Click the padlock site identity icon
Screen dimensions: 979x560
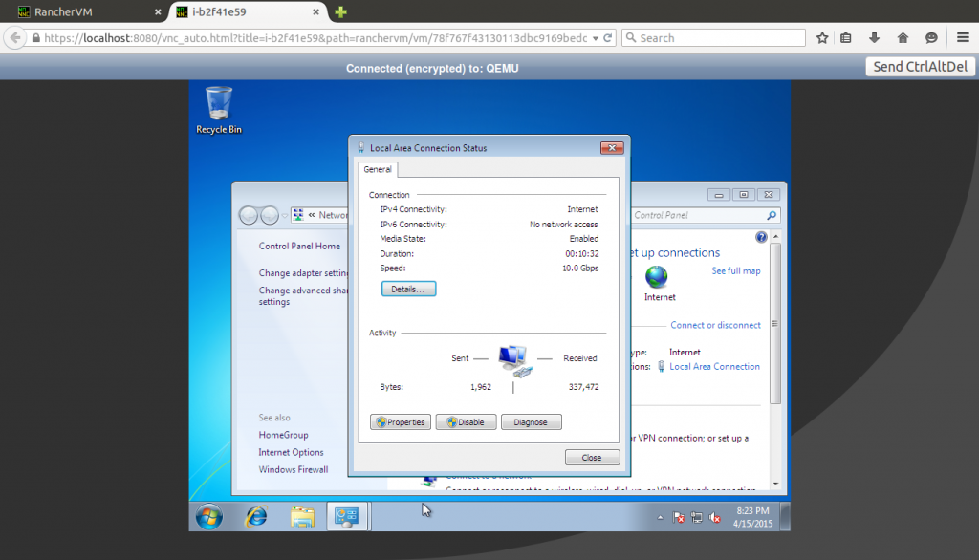35,38
